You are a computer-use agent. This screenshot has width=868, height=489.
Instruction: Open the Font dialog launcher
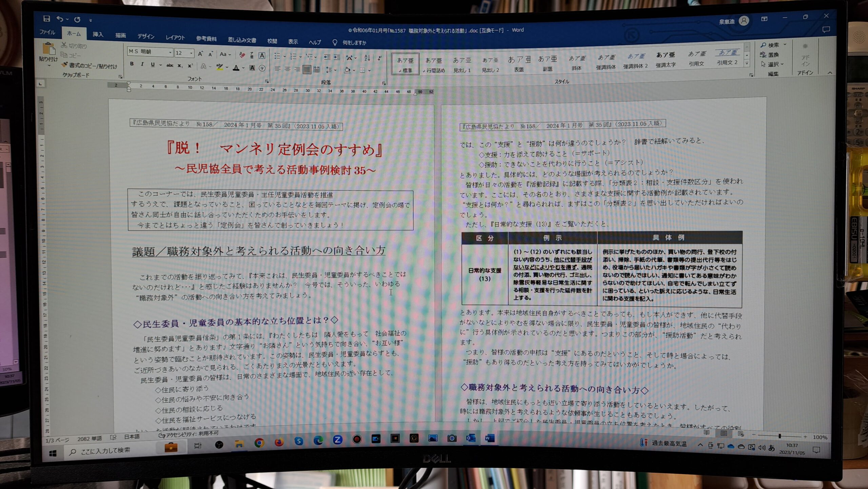tap(267, 81)
